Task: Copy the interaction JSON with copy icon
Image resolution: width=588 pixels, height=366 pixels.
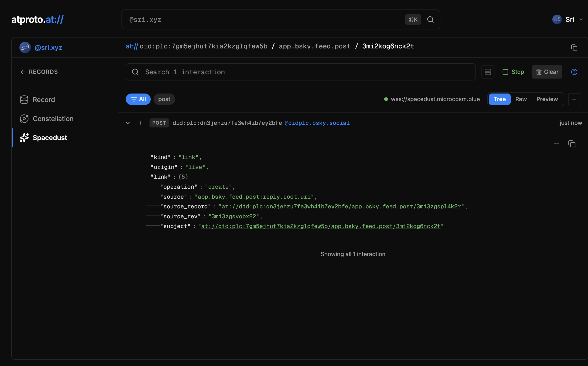Action: pyautogui.click(x=572, y=144)
